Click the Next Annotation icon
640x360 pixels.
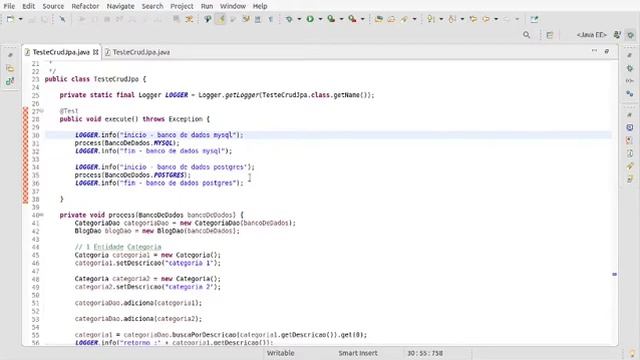[431, 19]
